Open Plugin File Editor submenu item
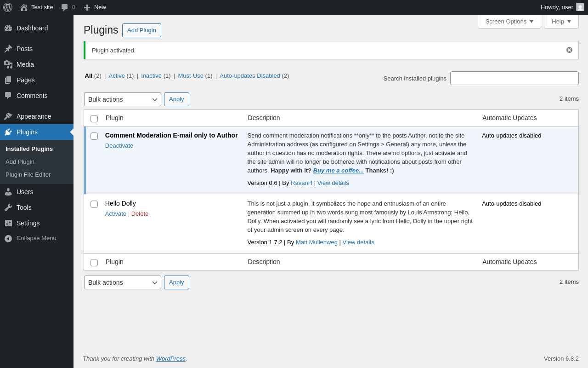588x368 pixels. tap(28, 175)
